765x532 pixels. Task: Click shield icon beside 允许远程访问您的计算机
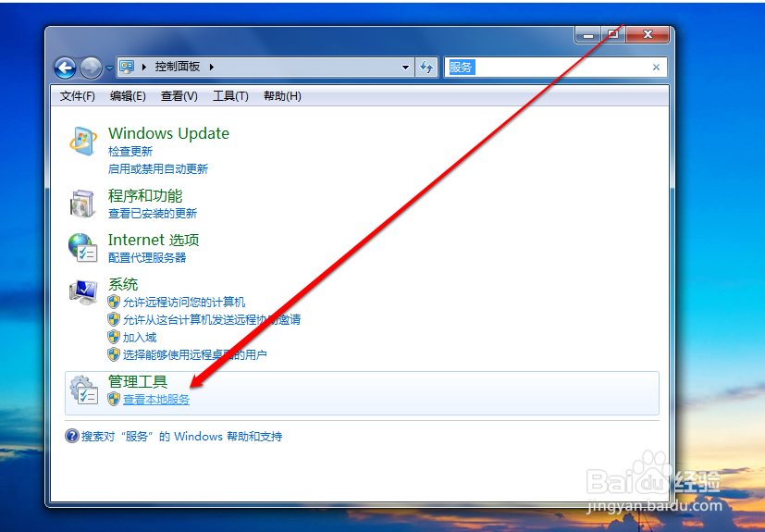pyautogui.click(x=114, y=302)
